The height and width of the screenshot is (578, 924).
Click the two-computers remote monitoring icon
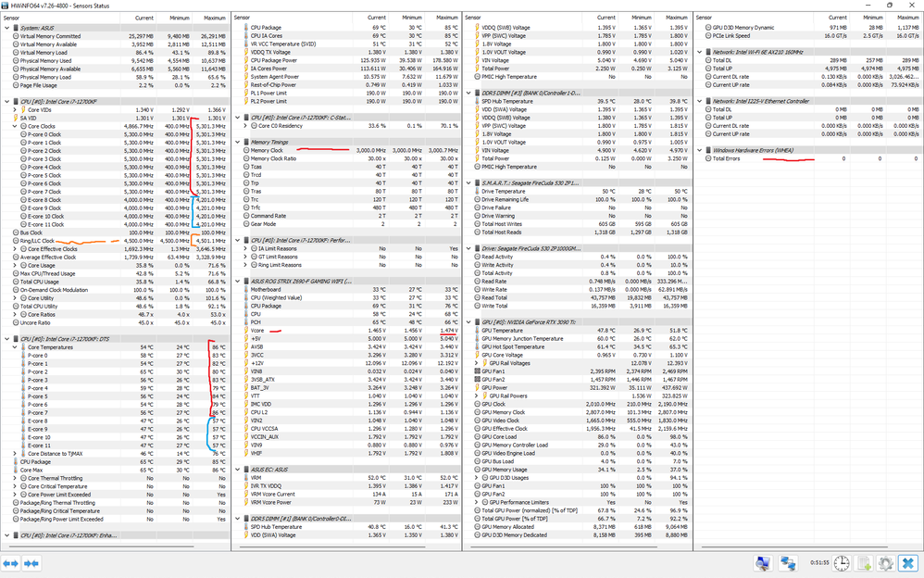(x=788, y=563)
